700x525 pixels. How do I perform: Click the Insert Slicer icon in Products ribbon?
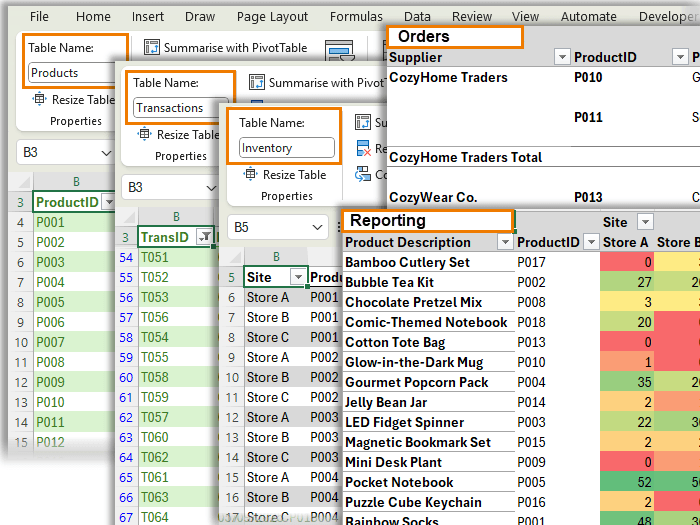340,50
